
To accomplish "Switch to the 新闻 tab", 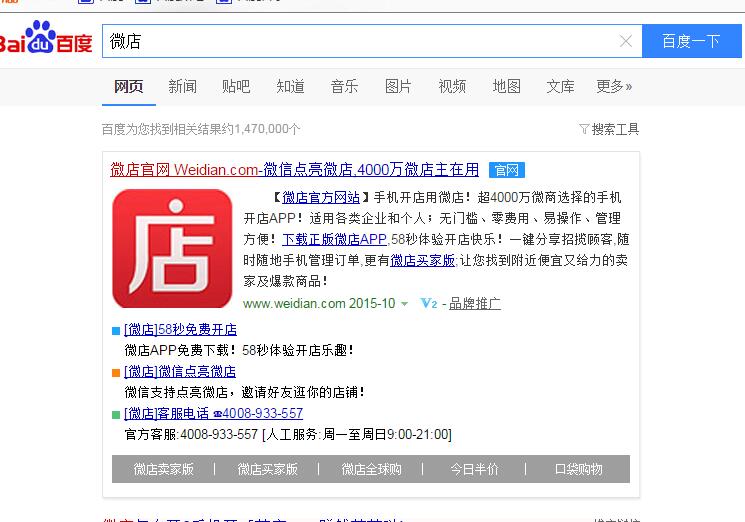I will 182,87.
